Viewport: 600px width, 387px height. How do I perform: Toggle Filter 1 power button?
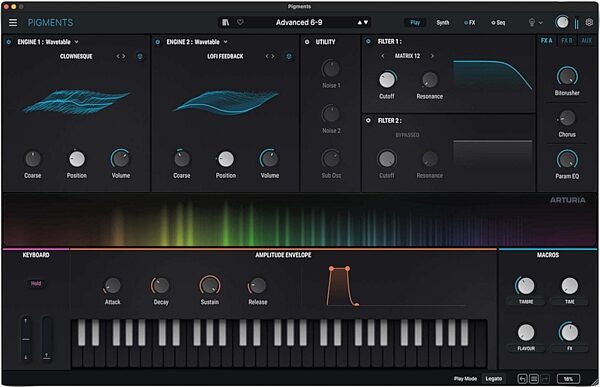pyautogui.click(x=368, y=41)
